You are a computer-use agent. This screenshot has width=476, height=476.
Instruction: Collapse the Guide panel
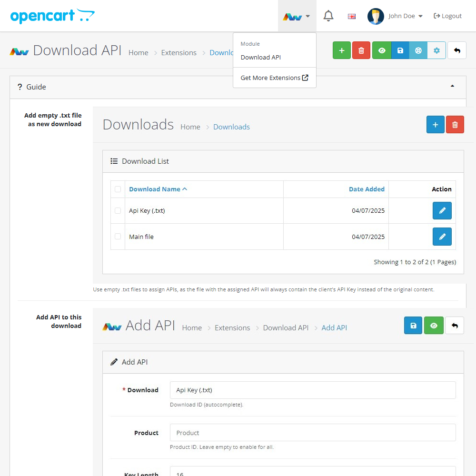(452, 87)
